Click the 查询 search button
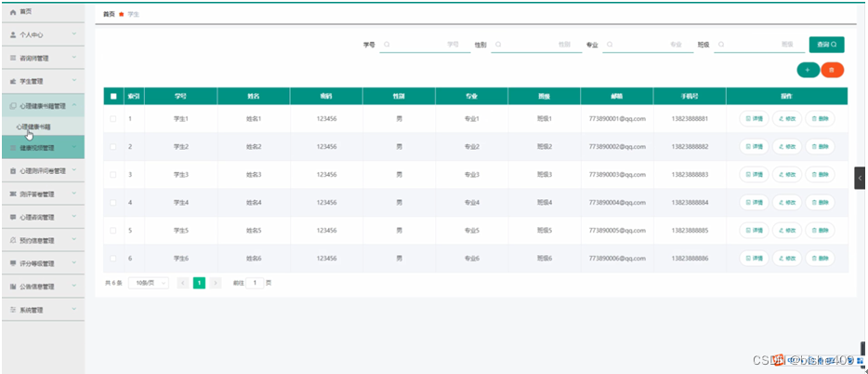The image size is (868, 374). tap(826, 45)
